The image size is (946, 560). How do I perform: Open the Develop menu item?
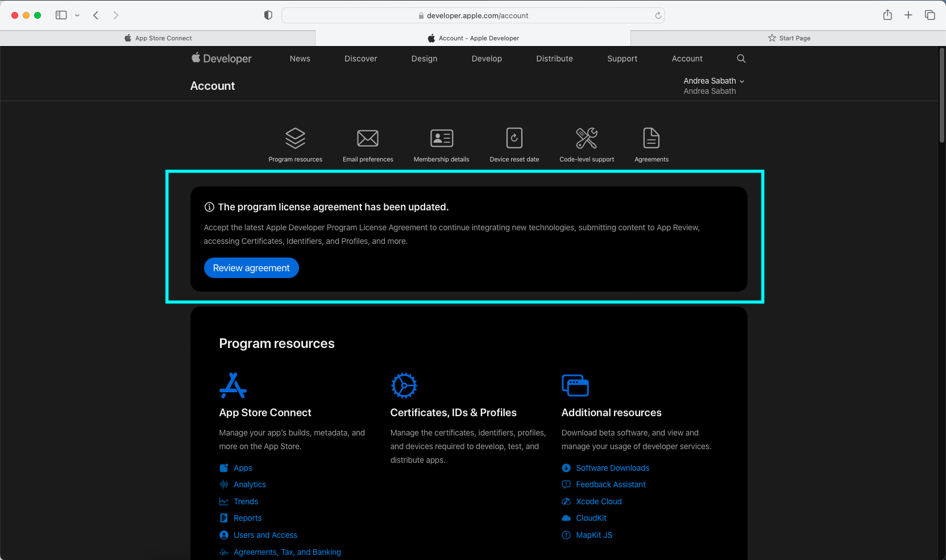(487, 59)
